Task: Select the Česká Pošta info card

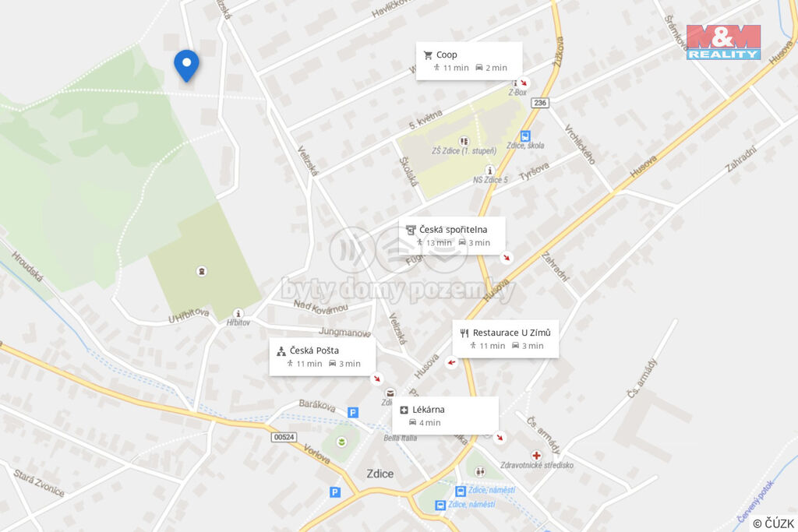Action: tap(322, 357)
